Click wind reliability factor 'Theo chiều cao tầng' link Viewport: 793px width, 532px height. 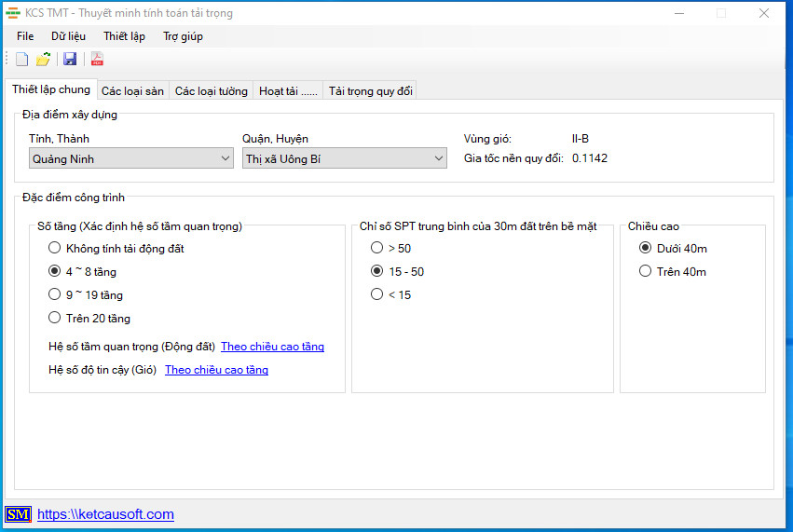pos(216,370)
